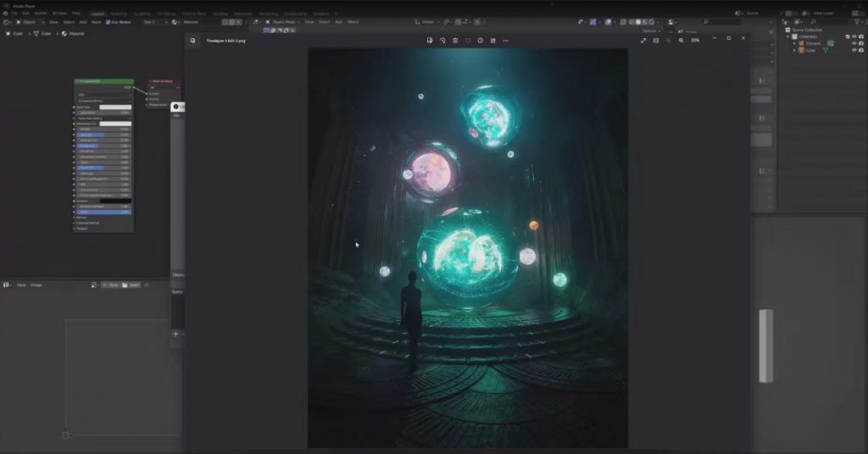Click the gallery icon beside the file name
The height and width of the screenshot is (454, 868).
point(192,41)
